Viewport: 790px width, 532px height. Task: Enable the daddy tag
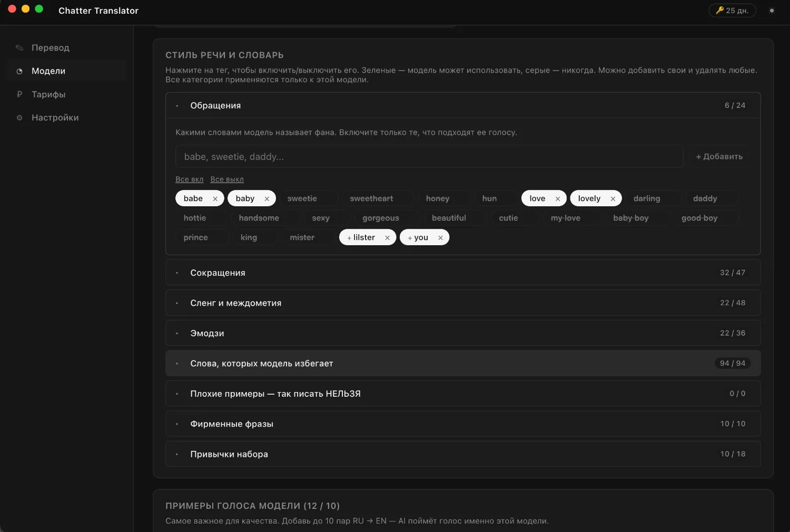(x=711, y=198)
